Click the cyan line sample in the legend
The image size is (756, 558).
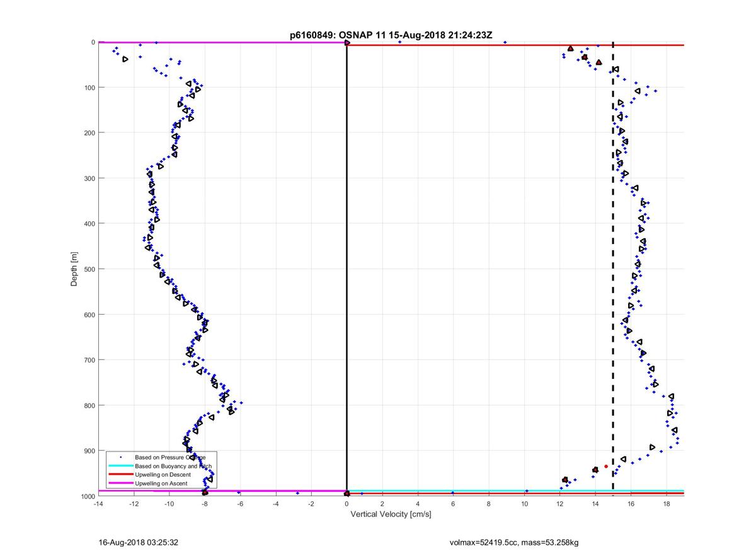pyautogui.click(x=120, y=466)
